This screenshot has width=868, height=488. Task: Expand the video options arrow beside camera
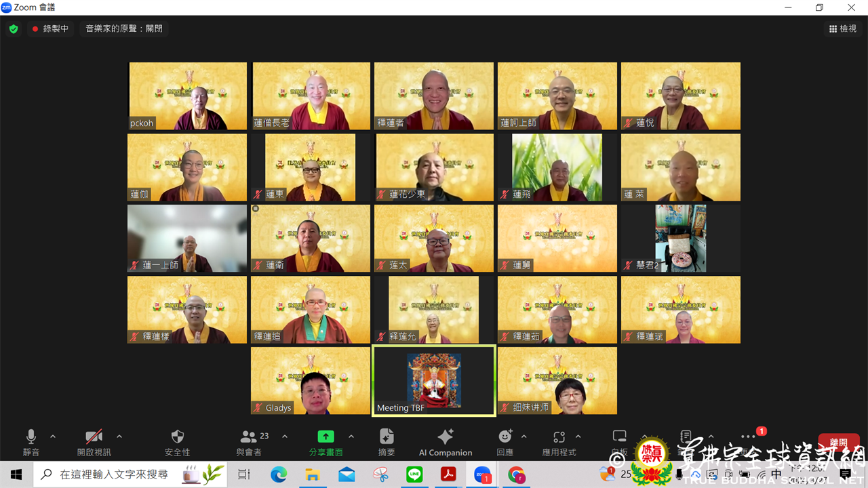click(x=119, y=436)
